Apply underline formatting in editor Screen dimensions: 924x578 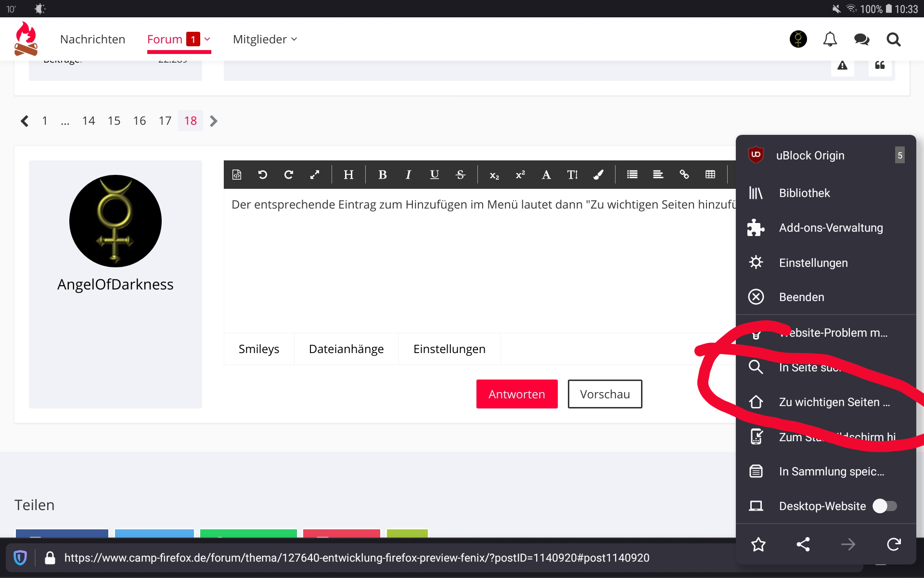click(434, 175)
